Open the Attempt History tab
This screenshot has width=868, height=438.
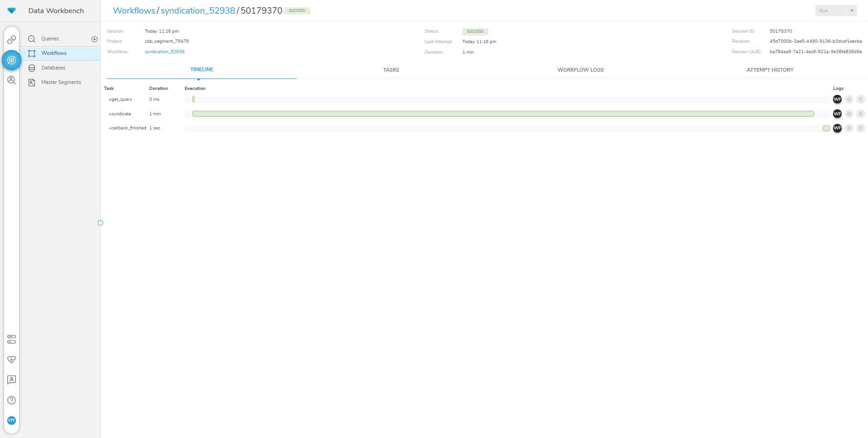point(770,70)
